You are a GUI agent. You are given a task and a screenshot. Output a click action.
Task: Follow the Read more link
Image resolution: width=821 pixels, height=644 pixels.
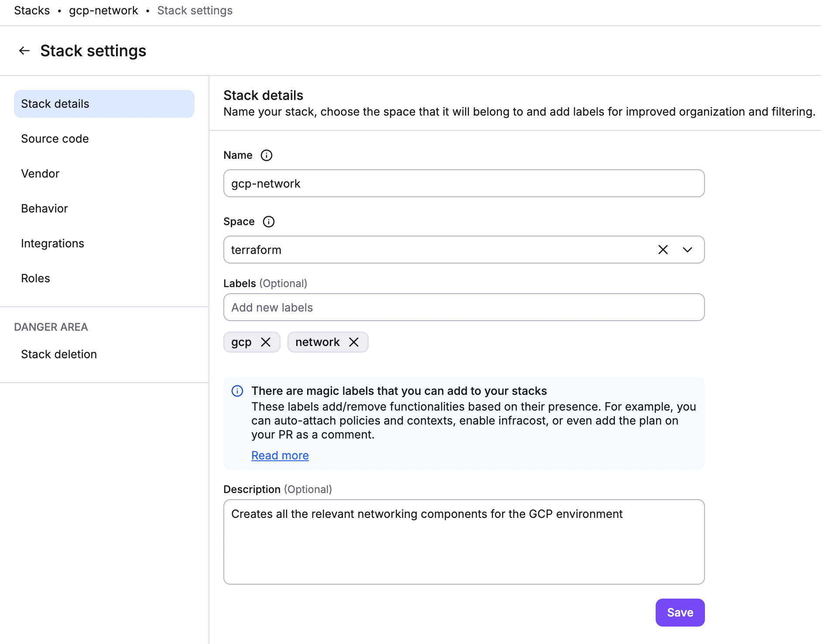[280, 456]
